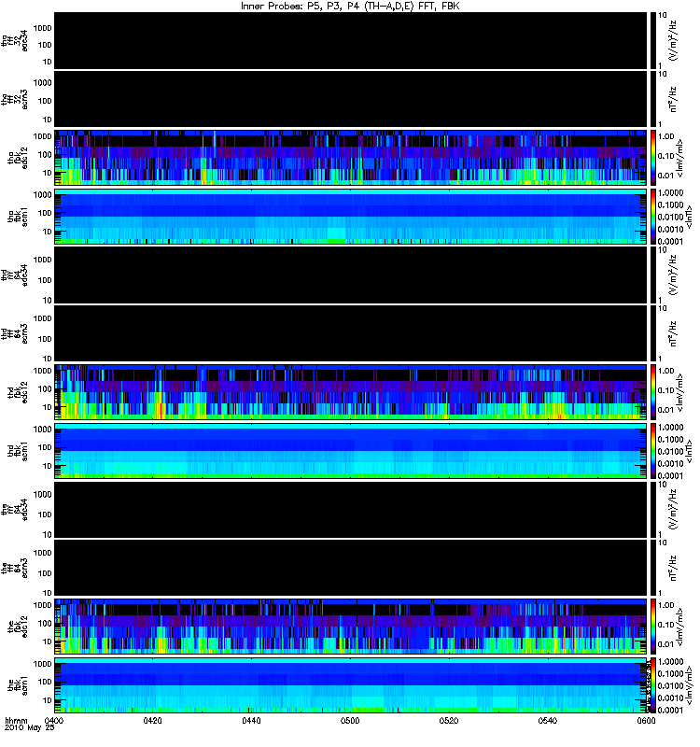Click the tha fbk edc12 spectrogram panel
700x747 pixels.
point(353,158)
